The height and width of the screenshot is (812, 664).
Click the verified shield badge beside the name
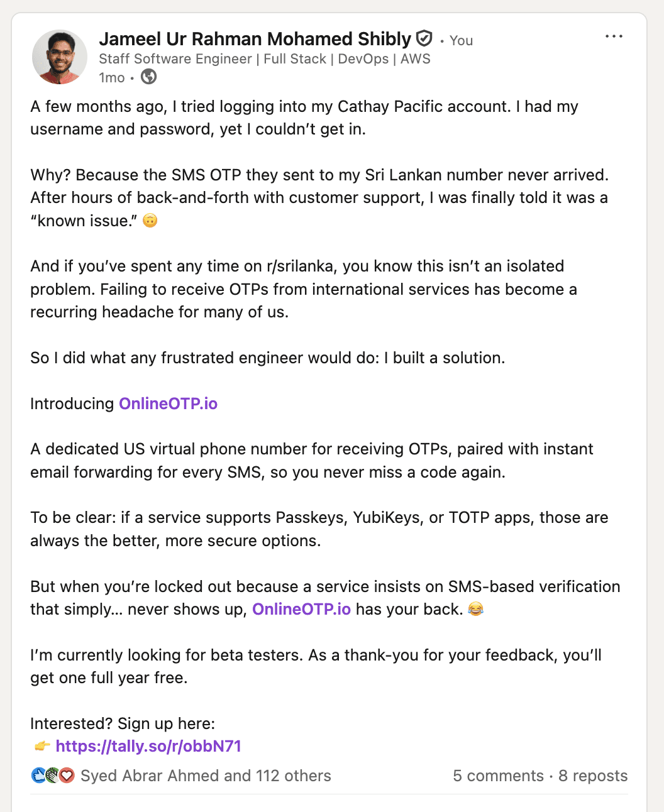tap(425, 39)
